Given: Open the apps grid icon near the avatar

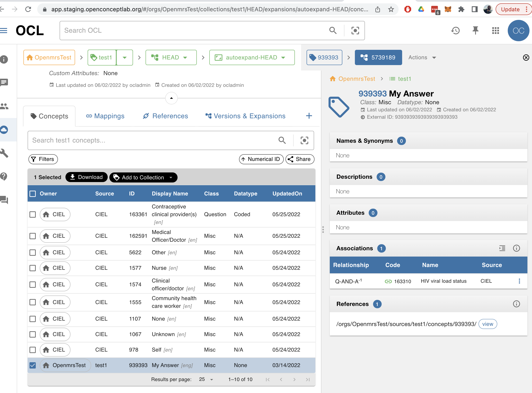Looking at the screenshot, I should [x=495, y=31].
